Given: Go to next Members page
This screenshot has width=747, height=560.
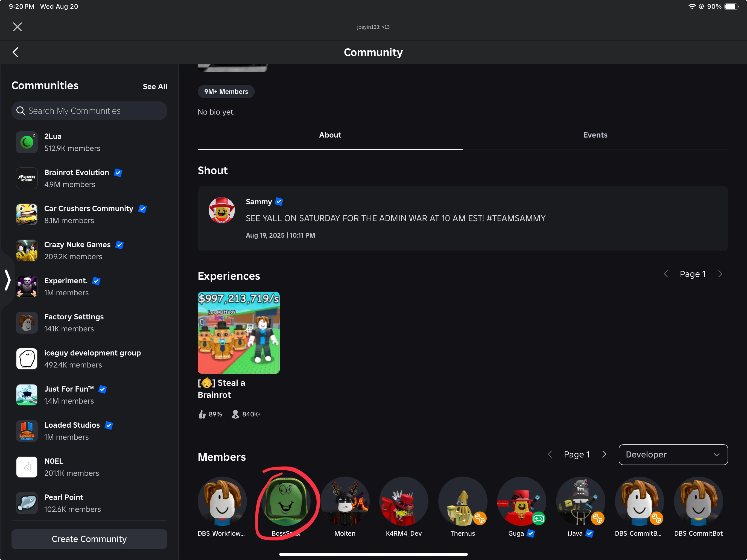Looking at the screenshot, I should coord(605,455).
